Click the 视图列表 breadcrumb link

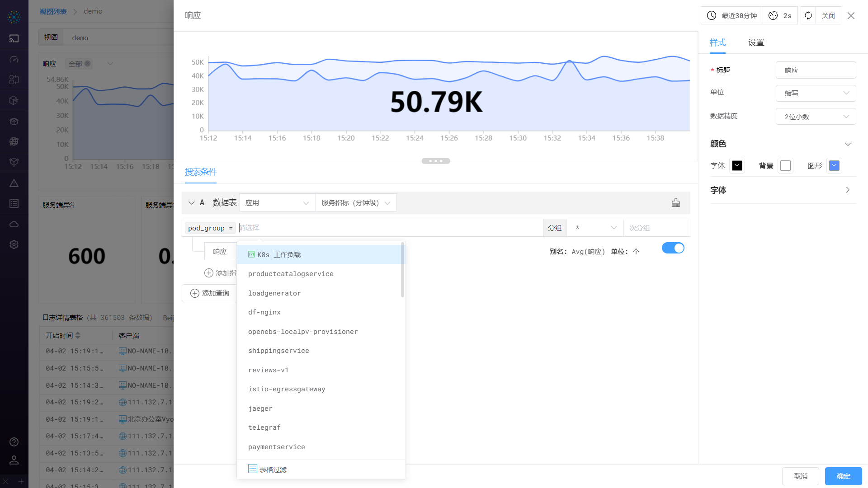pos(52,11)
